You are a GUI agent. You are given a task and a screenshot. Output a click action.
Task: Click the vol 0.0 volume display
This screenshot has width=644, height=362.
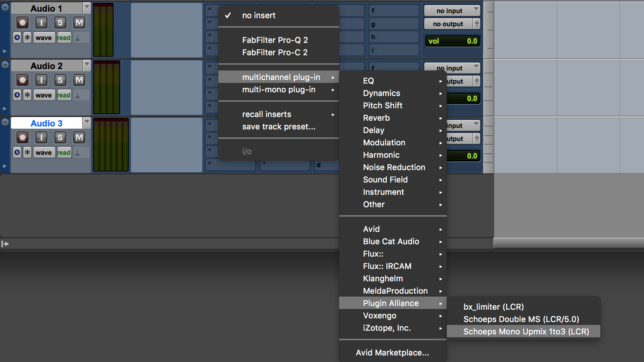pos(452,41)
